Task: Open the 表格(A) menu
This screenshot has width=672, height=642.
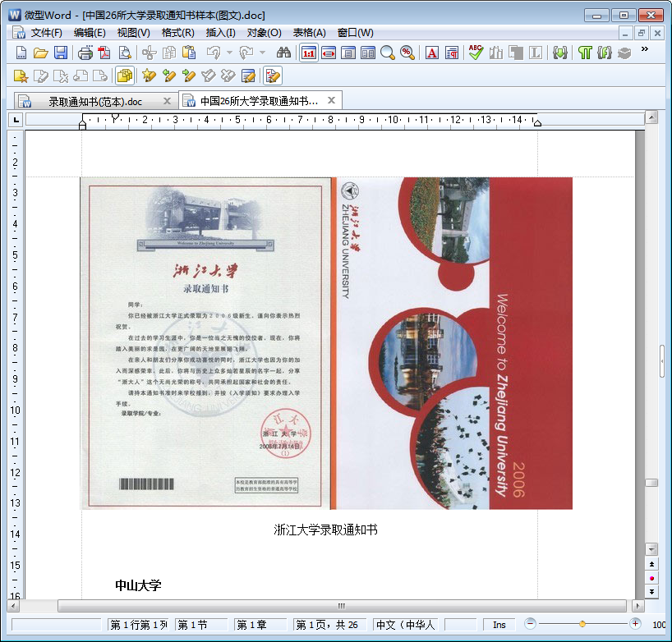Action: (x=310, y=33)
